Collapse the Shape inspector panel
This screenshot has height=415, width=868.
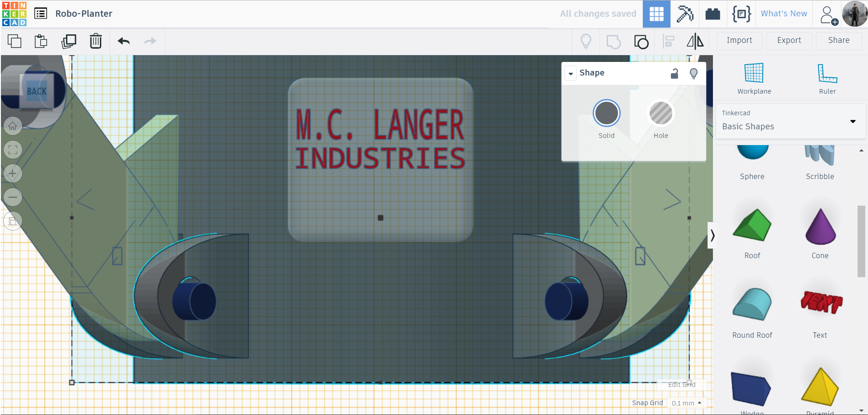(x=571, y=73)
